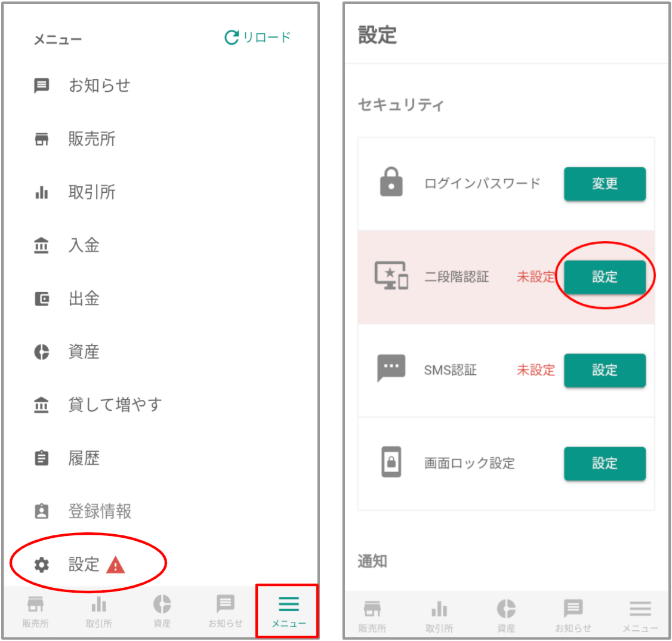The image size is (672, 641).
Task: Click the storefront icon beside 販売所 in list
Action: pyautogui.click(x=42, y=139)
